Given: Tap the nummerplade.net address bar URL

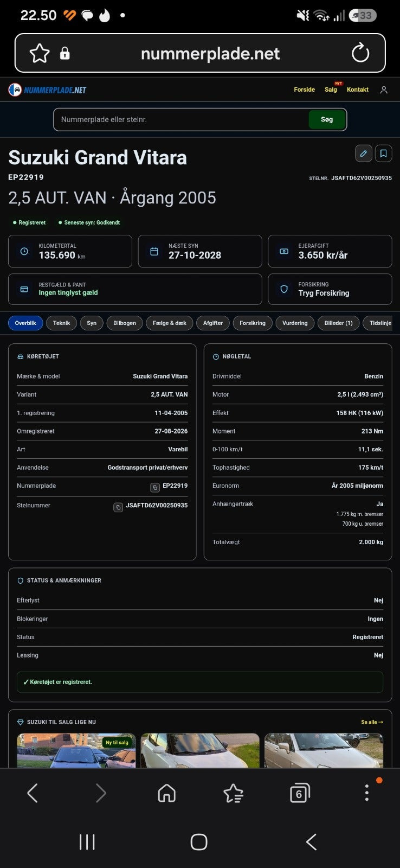Looking at the screenshot, I should click(210, 53).
